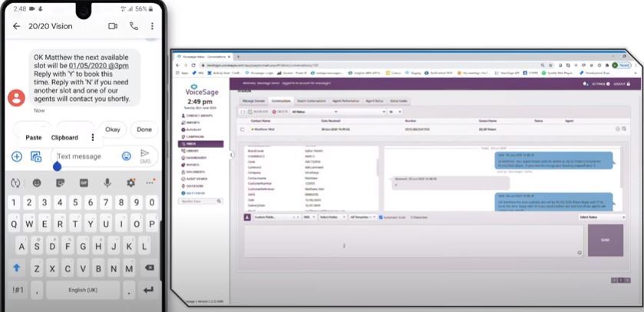Start keyboard voice input microphone
The image size is (644, 312).
tap(107, 183)
